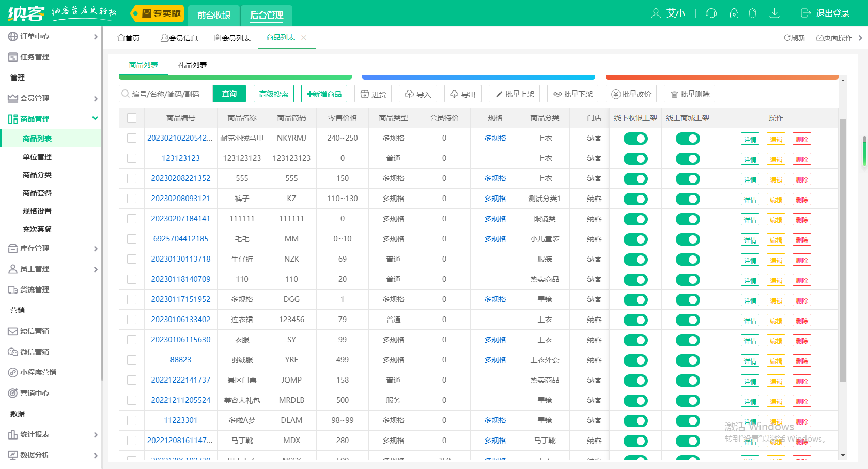Expand the 订单中心 menu chevron
Viewport: 868px width, 469px height.
click(95, 37)
